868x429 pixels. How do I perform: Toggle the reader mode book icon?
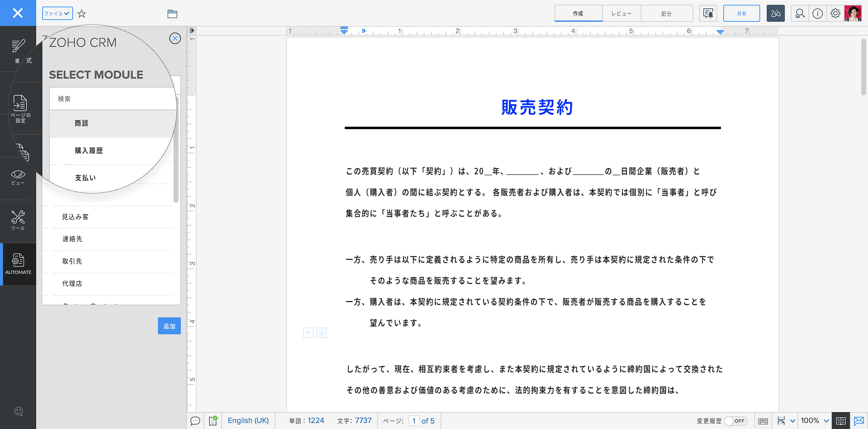(x=841, y=421)
